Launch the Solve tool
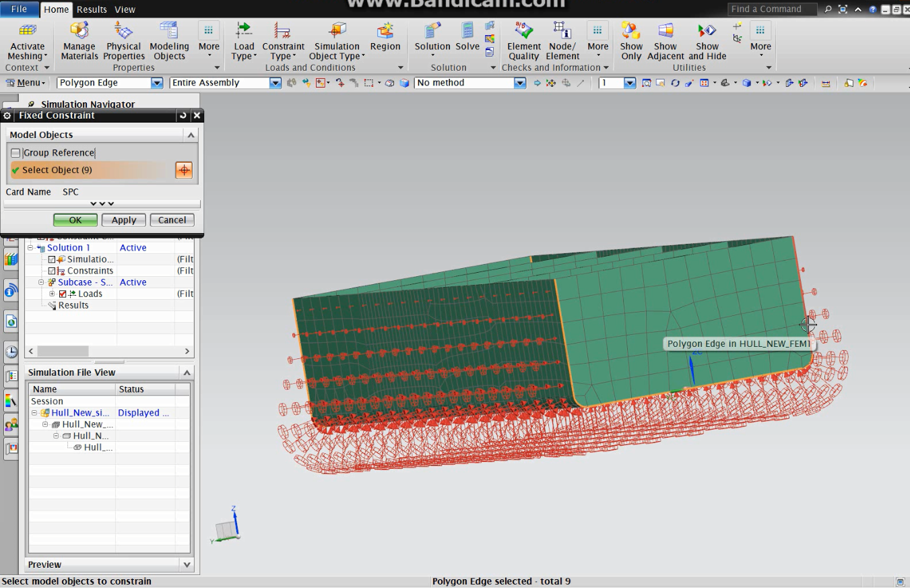 point(467,37)
